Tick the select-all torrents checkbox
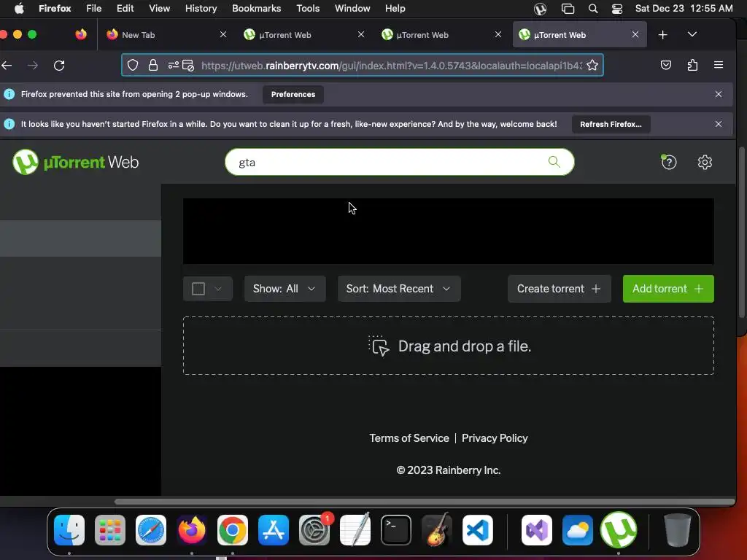 coord(198,289)
